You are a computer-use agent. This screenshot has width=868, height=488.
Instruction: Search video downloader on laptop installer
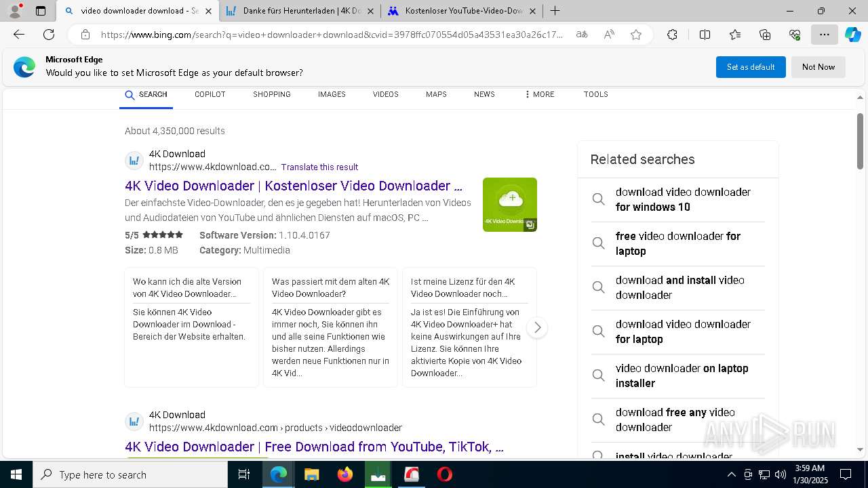point(678,375)
